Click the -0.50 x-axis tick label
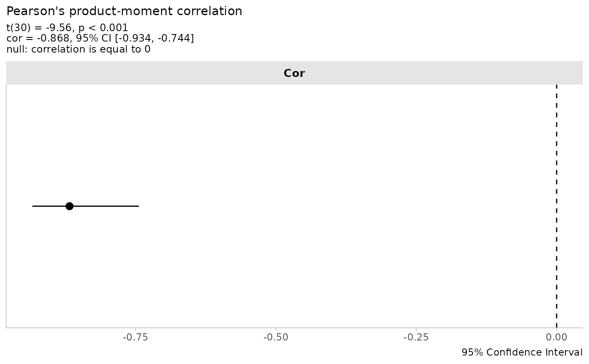 (276, 338)
